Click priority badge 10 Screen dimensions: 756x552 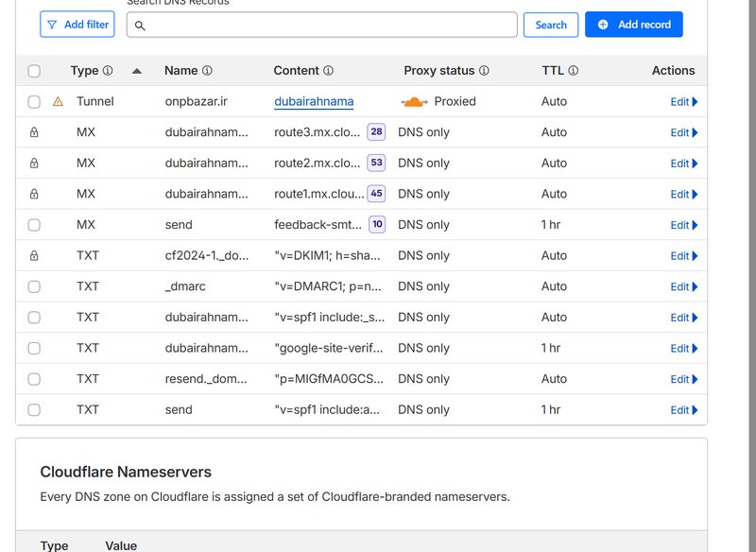point(377,225)
